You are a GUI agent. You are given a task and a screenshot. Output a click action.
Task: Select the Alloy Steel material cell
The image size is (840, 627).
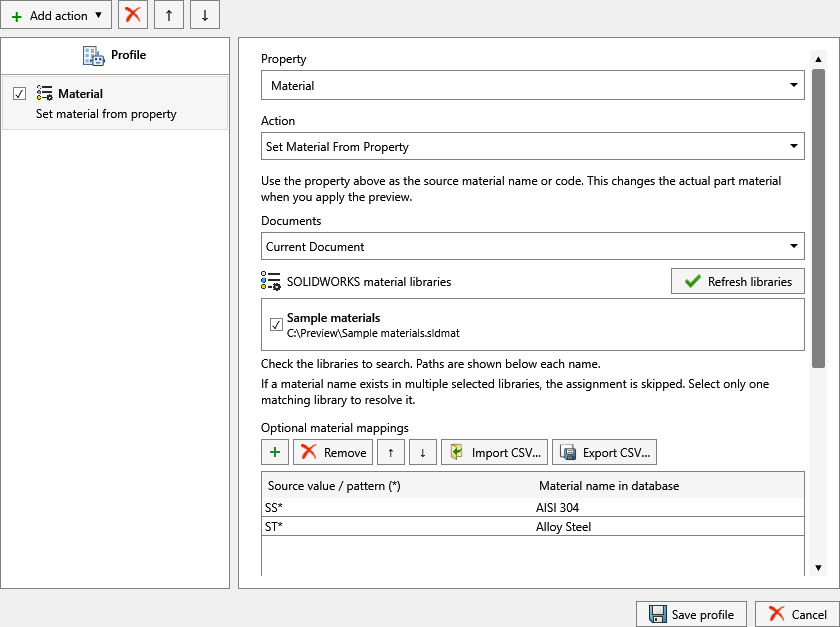669,526
